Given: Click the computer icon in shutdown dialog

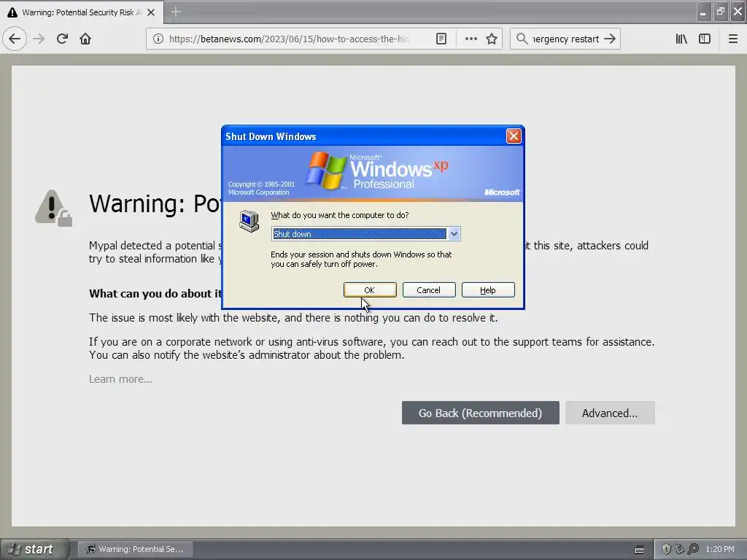Looking at the screenshot, I should 249,221.
